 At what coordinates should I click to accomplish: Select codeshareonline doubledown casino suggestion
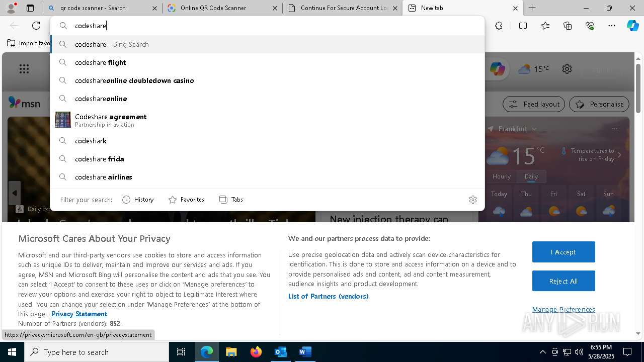[x=267, y=80]
